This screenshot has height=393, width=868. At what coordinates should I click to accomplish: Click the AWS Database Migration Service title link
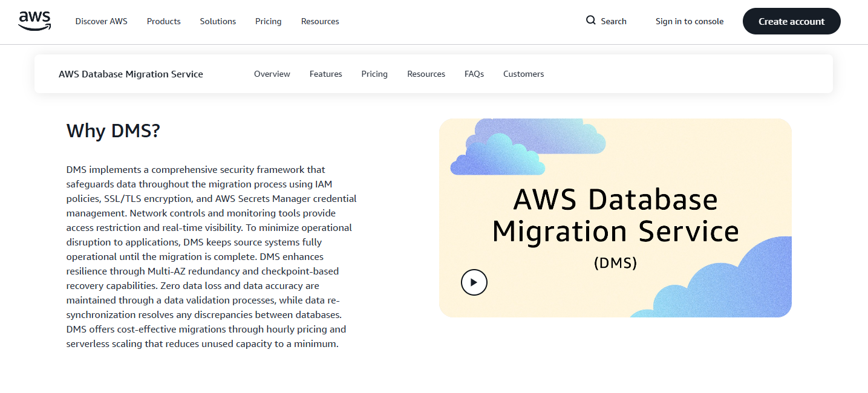(131, 74)
